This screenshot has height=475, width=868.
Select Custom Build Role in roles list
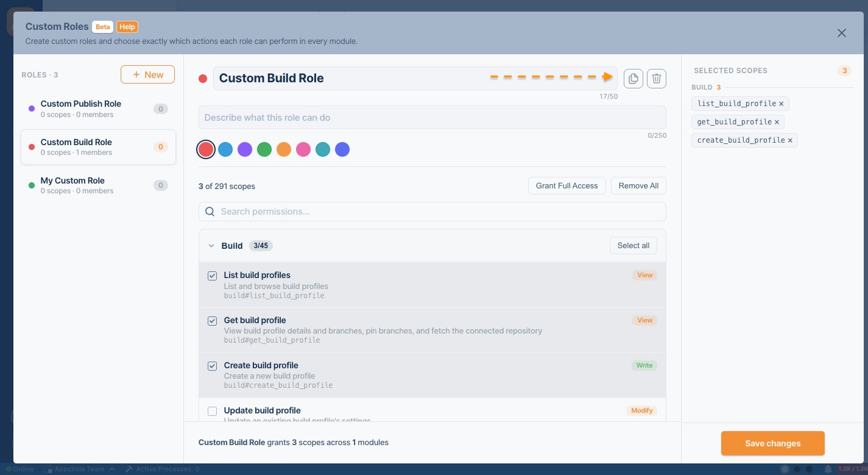98,147
